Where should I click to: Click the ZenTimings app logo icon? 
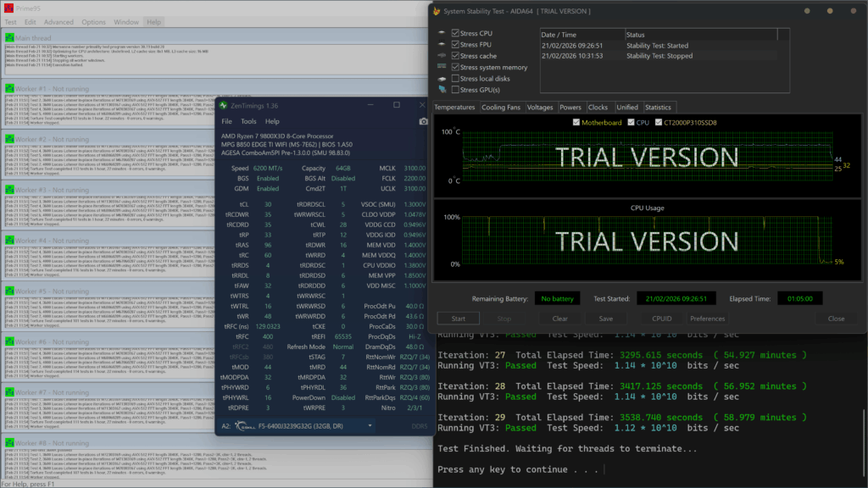coord(224,105)
